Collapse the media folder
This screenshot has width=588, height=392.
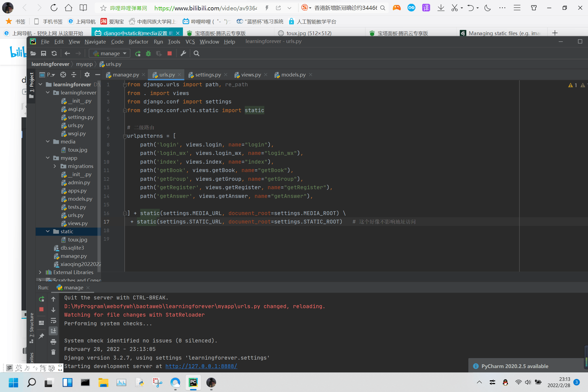point(48,142)
